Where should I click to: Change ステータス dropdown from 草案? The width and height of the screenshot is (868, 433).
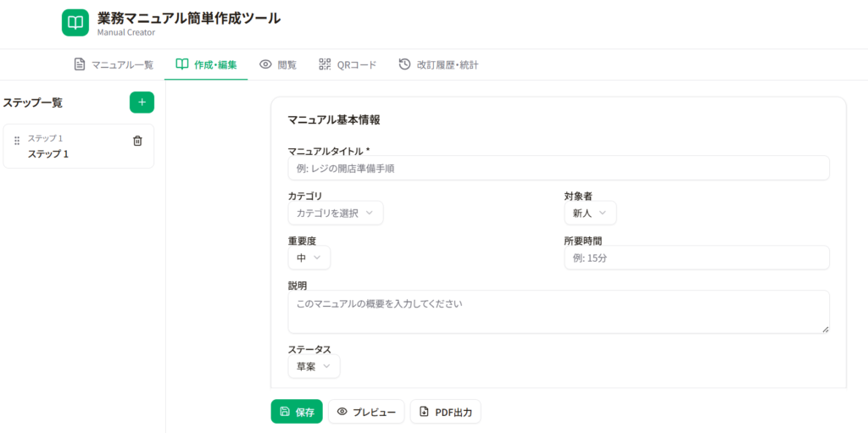click(314, 366)
